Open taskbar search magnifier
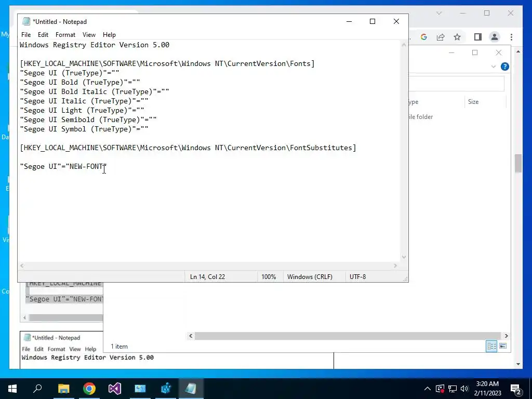The width and height of the screenshot is (532, 399). pos(37,389)
